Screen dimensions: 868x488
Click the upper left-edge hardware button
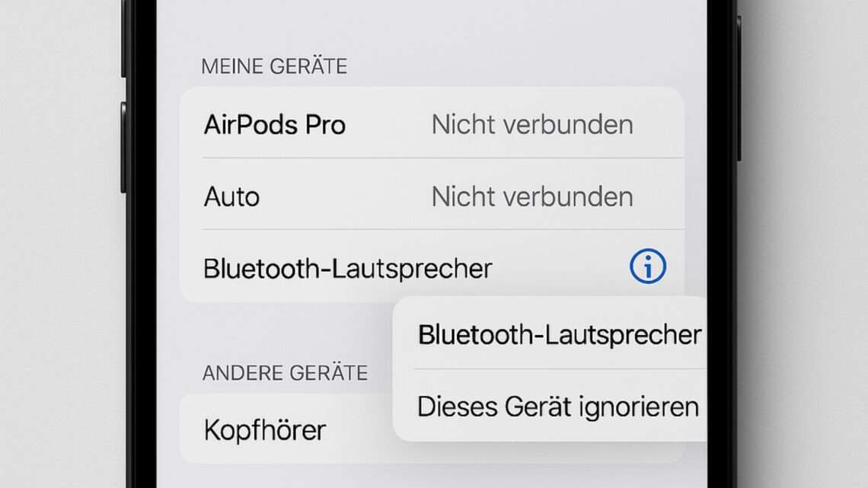[123, 39]
